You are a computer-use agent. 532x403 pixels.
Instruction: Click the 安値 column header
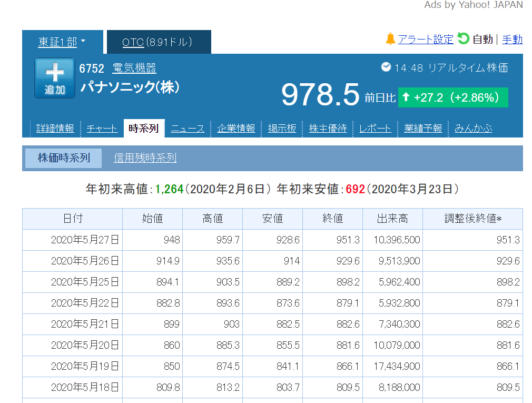point(273,219)
